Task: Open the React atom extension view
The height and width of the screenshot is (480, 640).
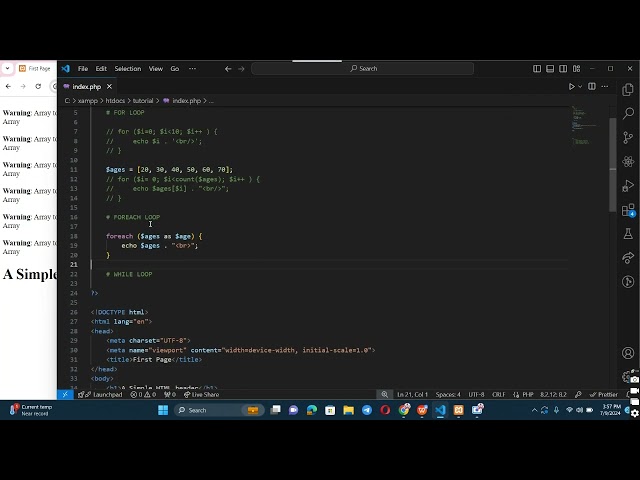Action: 628,162
